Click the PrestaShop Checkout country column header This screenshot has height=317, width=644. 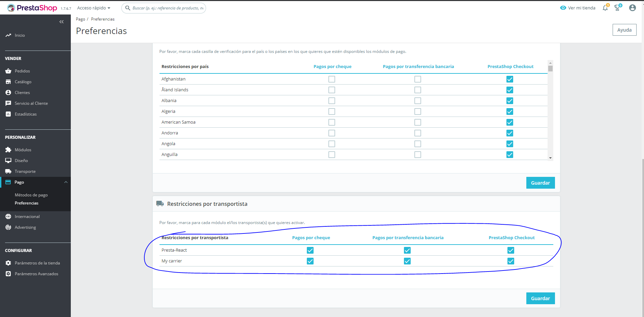510,66
